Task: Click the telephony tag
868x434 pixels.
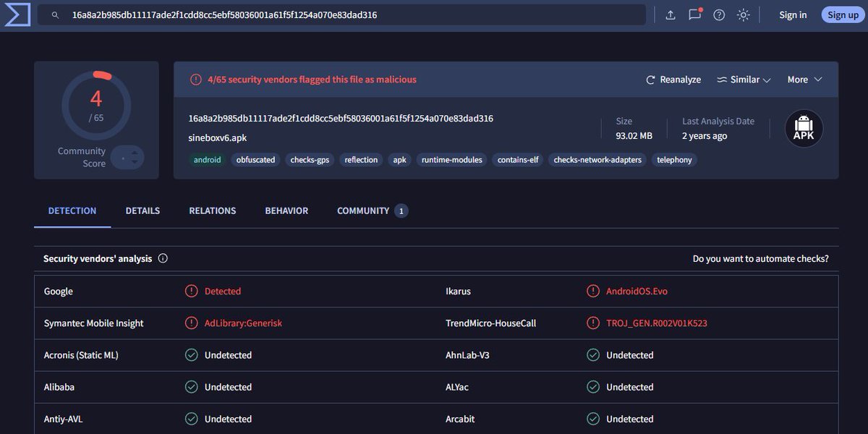Action: click(674, 160)
